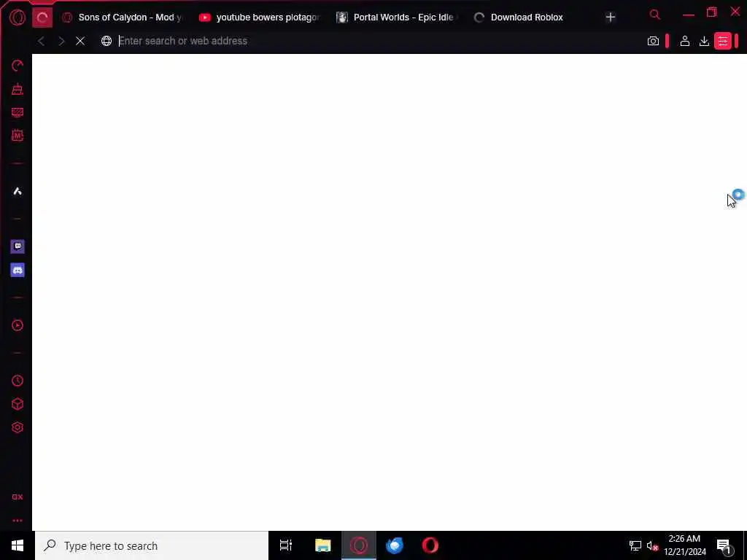This screenshot has width=747, height=560.
Task: Click the network status tray icon
Action: [635, 545]
